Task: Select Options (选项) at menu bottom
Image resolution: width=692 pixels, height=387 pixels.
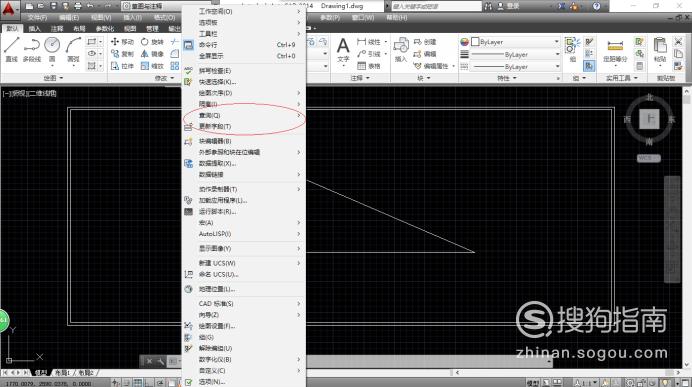Action: [x=244, y=382]
